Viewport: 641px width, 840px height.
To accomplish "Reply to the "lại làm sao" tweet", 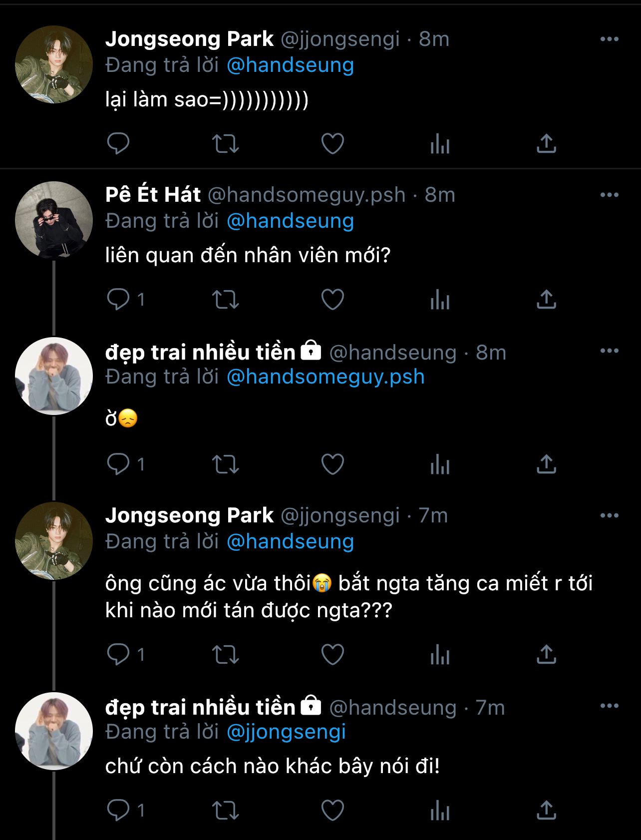I will point(118,144).
